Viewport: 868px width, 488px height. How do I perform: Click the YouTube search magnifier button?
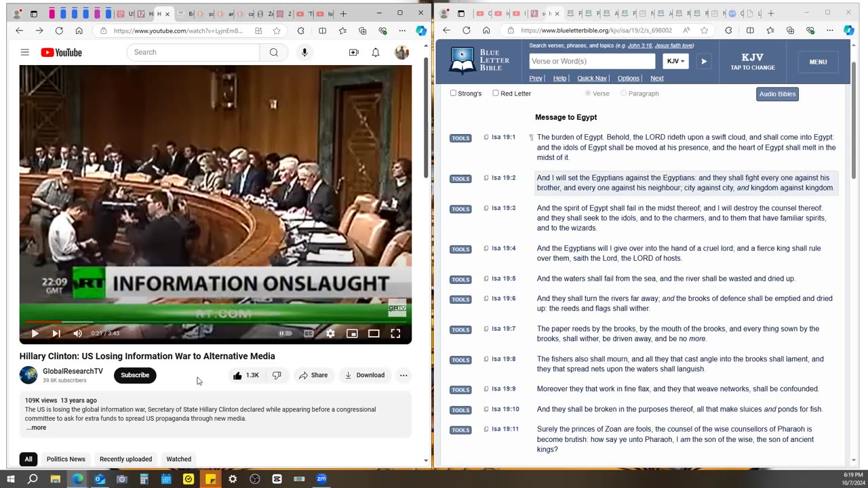pyautogui.click(x=274, y=52)
